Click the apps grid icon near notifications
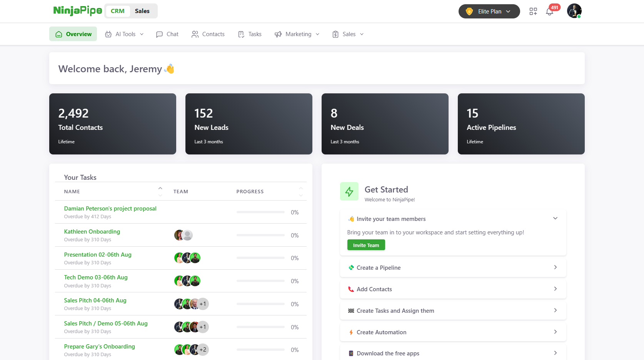 click(533, 12)
